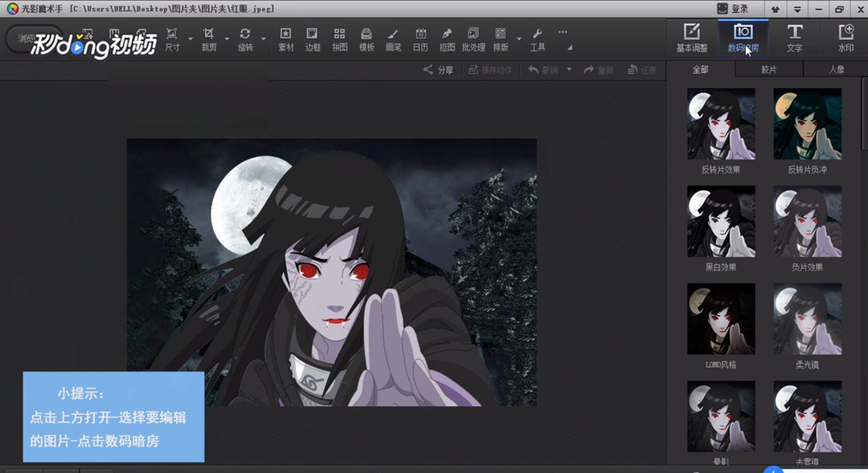Screen dimensions: 868x473
Task: Click the 撤销 undo button
Action: (543, 70)
